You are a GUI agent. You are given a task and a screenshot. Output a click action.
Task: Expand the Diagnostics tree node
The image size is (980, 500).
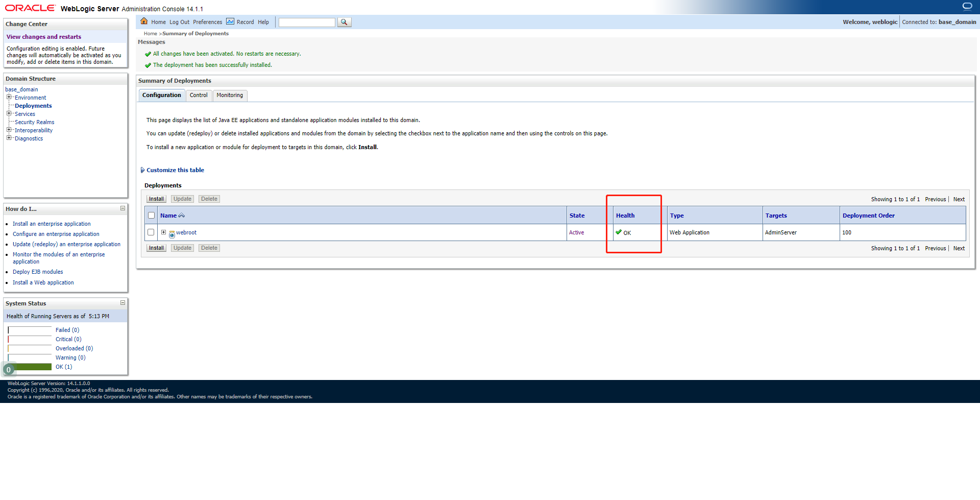(x=9, y=138)
